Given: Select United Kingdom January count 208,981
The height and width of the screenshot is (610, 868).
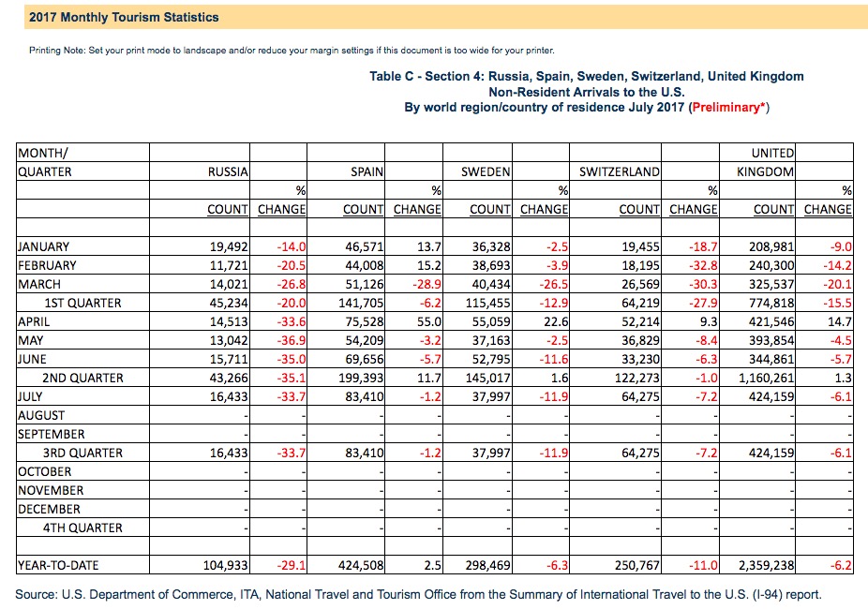Looking at the screenshot, I should (x=771, y=246).
